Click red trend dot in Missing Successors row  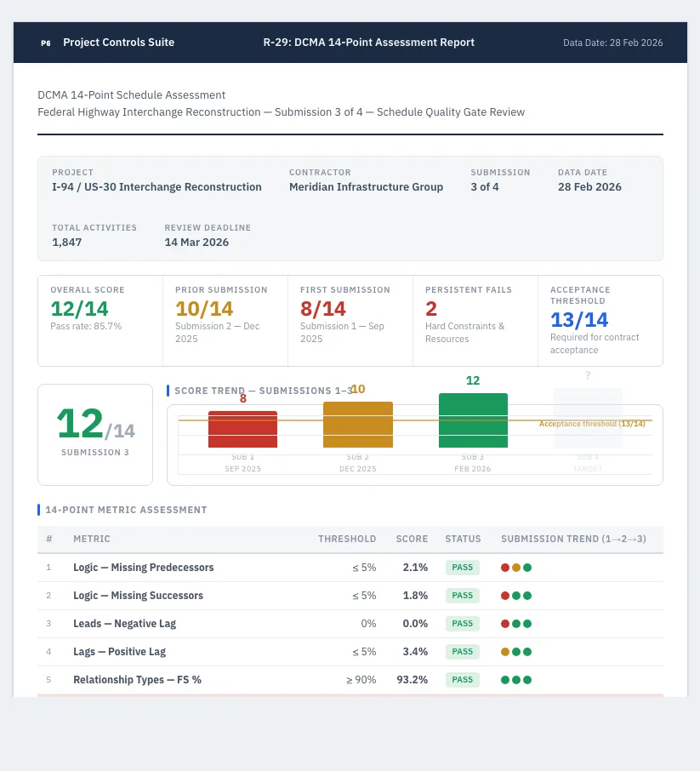(505, 596)
